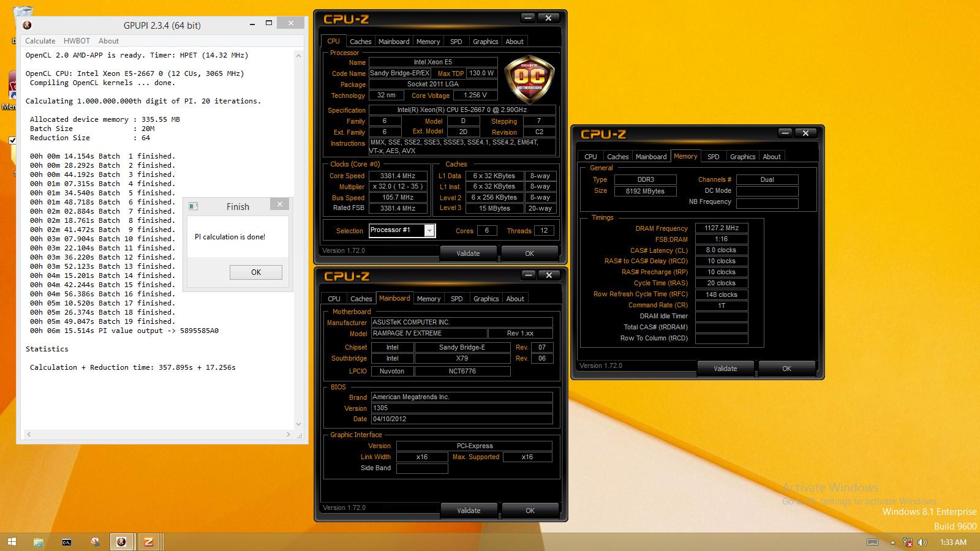Open the touch keyboard tray icon
This screenshot has width=980, height=551.
pyautogui.click(x=873, y=542)
